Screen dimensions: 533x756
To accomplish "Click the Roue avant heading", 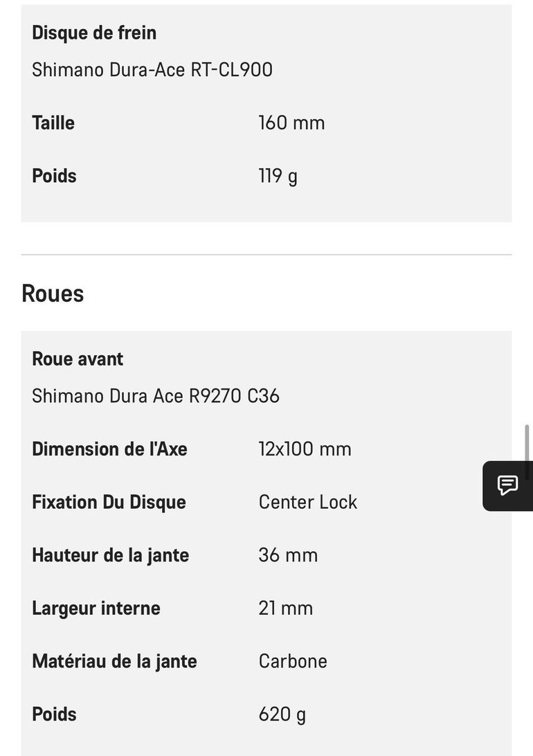I will click(x=78, y=359).
